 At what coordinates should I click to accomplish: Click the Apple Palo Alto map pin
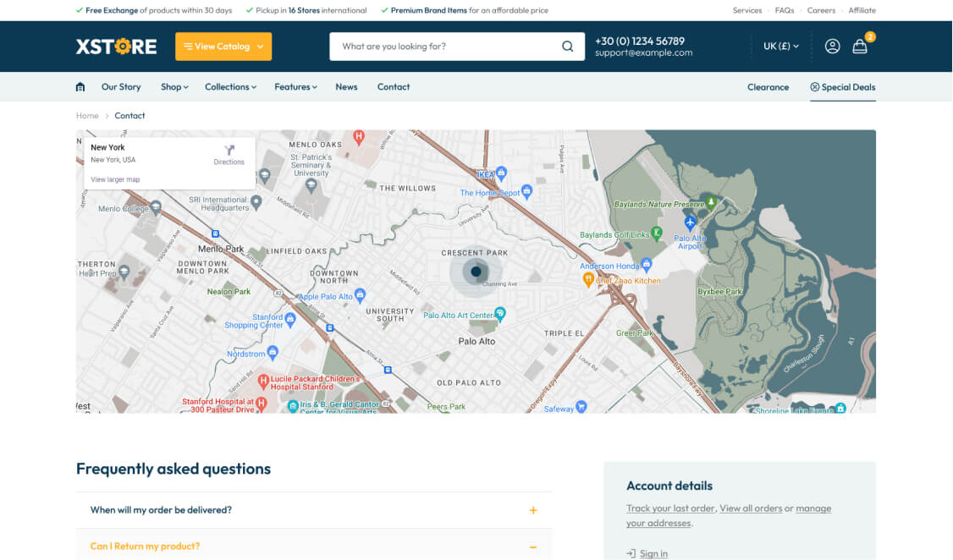point(360,295)
